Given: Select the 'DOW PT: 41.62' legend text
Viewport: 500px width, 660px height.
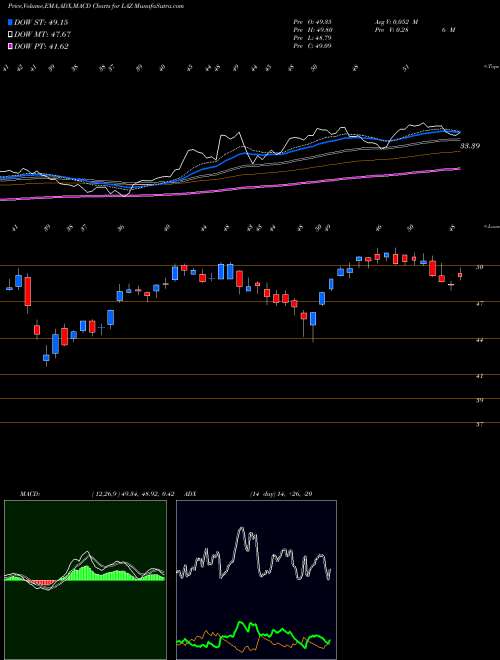Looking at the screenshot, I should pyautogui.click(x=41, y=46).
